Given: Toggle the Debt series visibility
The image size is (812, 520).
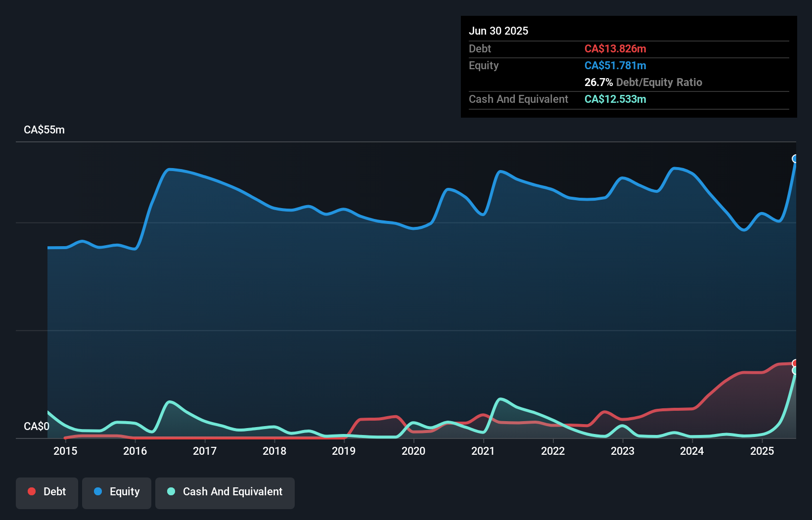Looking at the screenshot, I should point(47,492).
